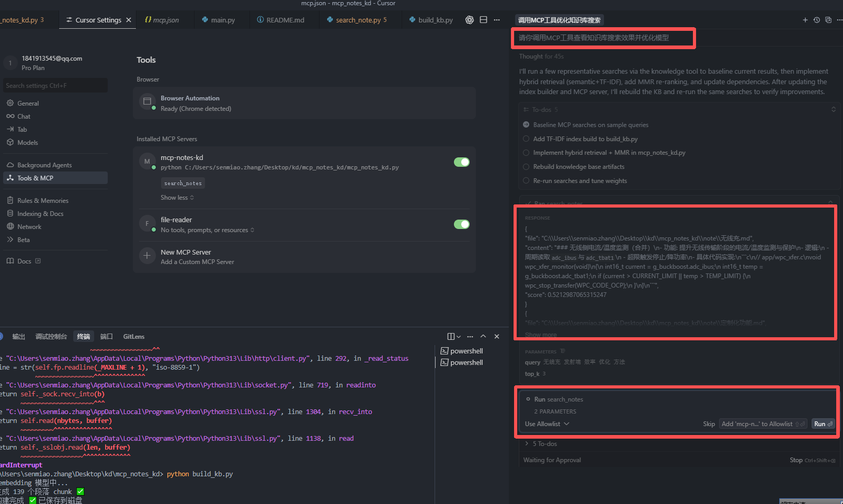The height and width of the screenshot is (504, 843).
Task: Click the parameters format icon beside PARAMETERS
Action: pyautogui.click(x=563, y=351)
